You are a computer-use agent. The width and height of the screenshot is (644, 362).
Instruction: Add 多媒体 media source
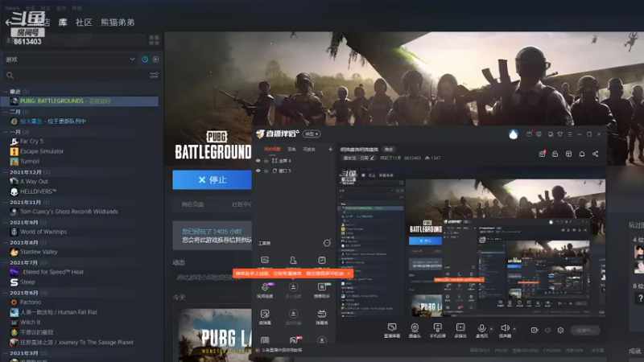(x=460, y=330)
